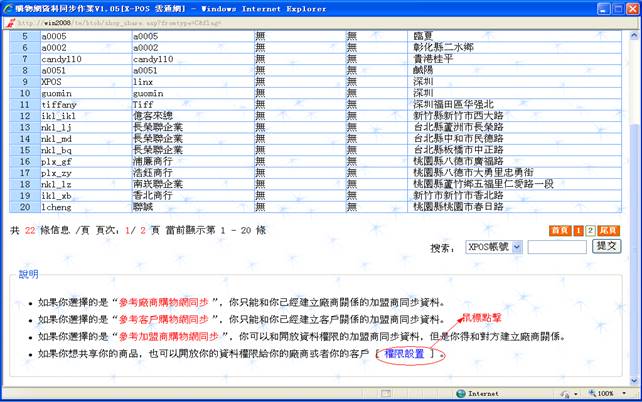Click the IE page icon in title bar

(8, 7)
